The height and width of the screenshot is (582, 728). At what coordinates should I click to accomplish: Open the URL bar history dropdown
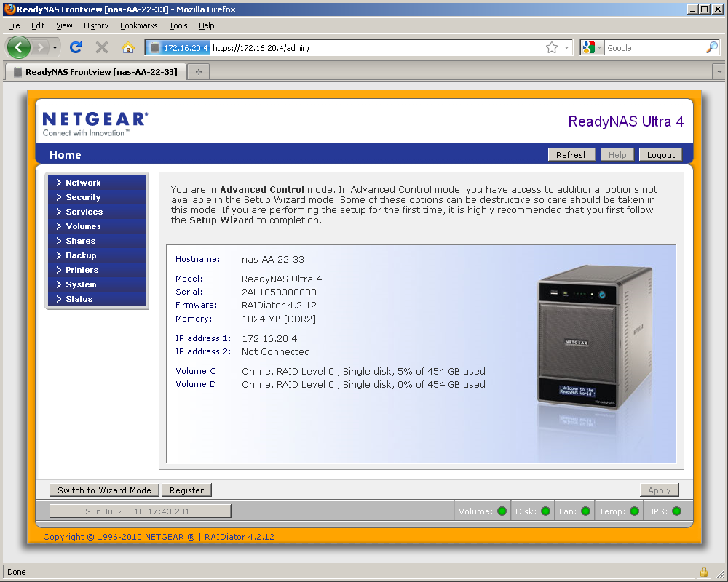[566, 48]
